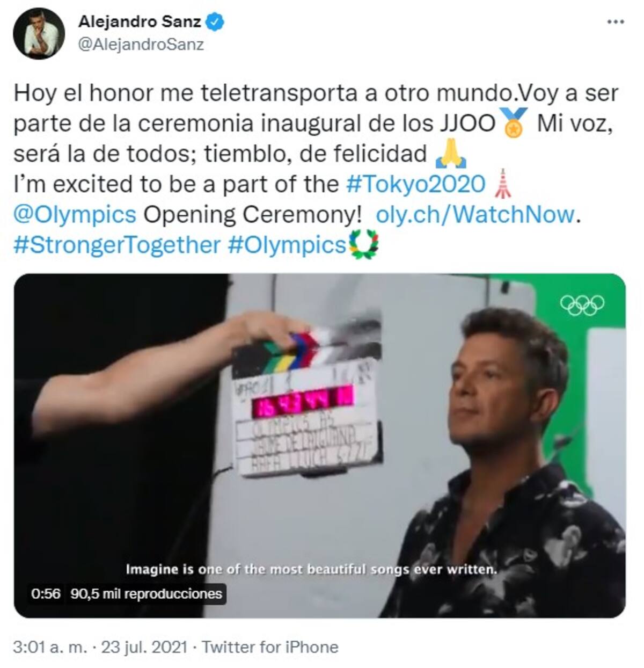Viewport: 644px width, 668px height.
Task: Open Alejandro Sanz profile avatar
Action: [39, 33]
